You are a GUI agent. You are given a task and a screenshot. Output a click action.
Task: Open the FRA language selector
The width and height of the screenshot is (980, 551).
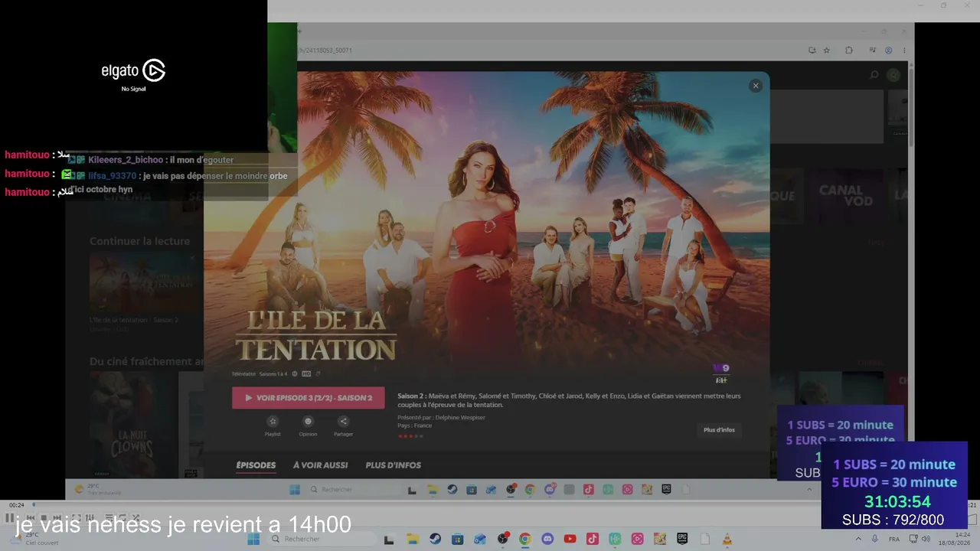coord(894,539)
